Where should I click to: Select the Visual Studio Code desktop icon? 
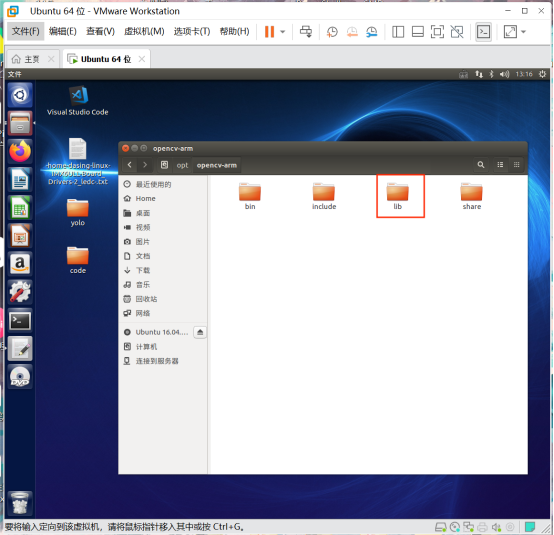pyautogui.click(x=78, y=101)
